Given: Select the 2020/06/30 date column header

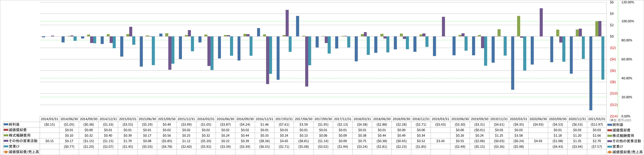Looking at the screenshot, I should tap(538, 119).
